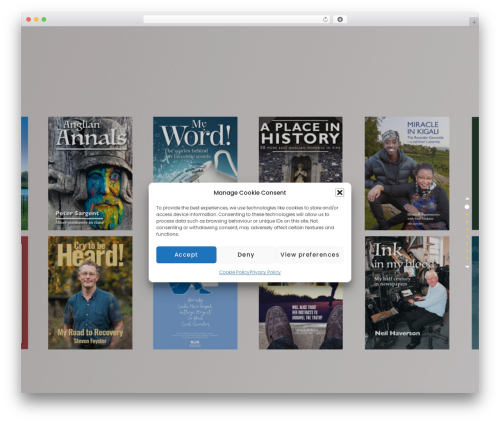Image resolution: width=500 pixels, height=423 pixels.
Task: Select the active white navigation dot
Action: click(x=467, y=207)
